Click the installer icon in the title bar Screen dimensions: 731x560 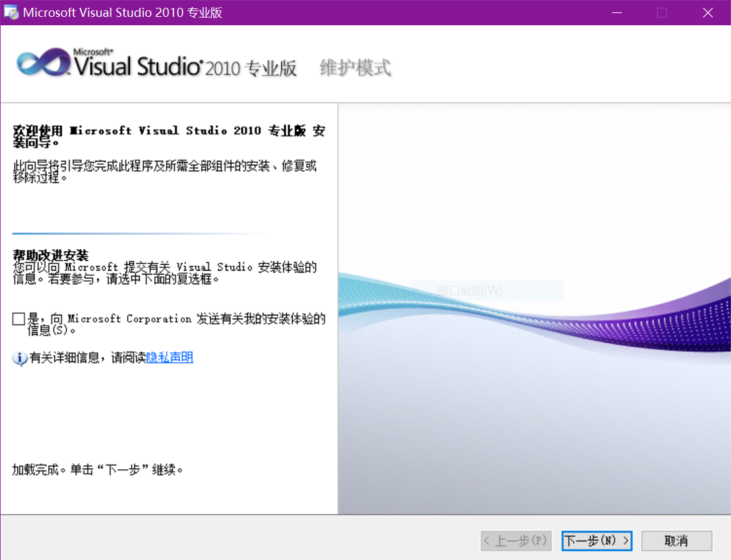pyautogui.click(x=11, y=13)
